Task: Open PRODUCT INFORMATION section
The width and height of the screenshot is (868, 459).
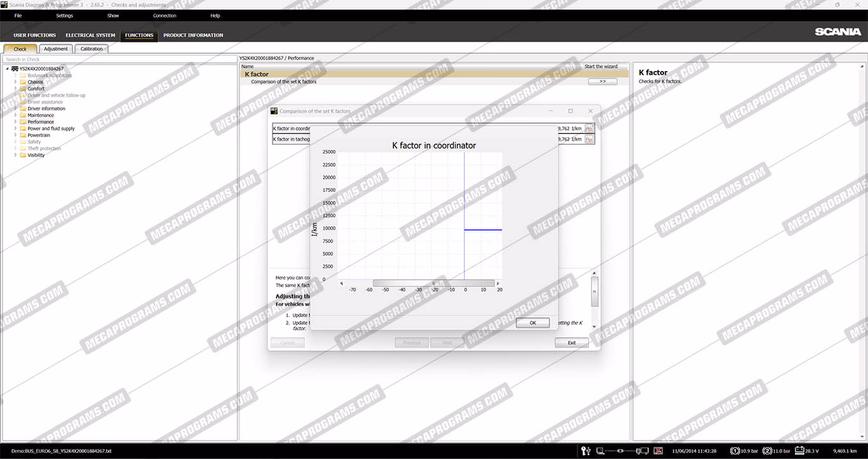Action: pos(193,35)
